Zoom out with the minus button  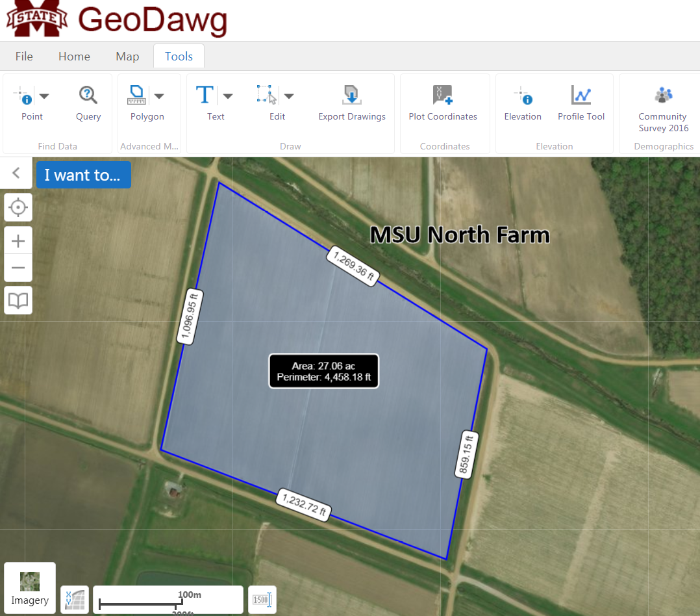[x=18, y=268]
